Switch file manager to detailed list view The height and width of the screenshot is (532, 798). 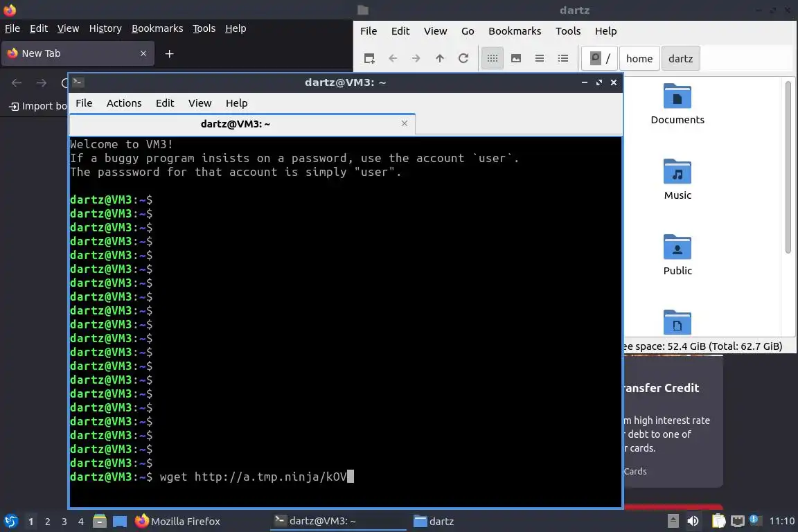(x=563, y=59)
